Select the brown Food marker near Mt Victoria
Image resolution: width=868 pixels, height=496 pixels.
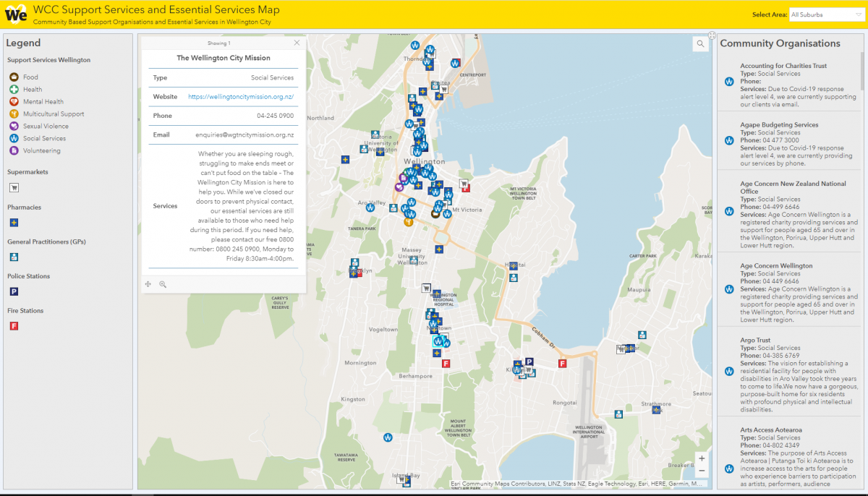(435, 213)
